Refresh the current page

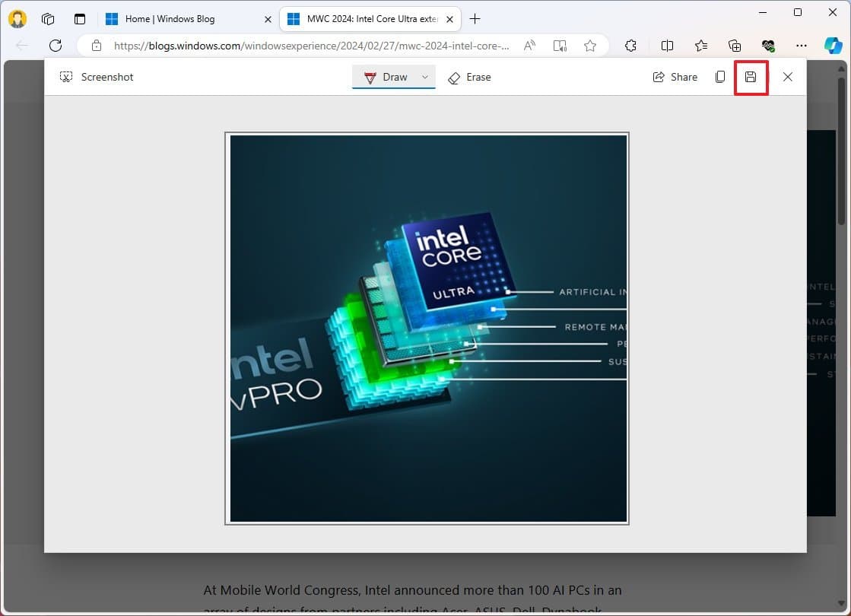pos(55,46)
